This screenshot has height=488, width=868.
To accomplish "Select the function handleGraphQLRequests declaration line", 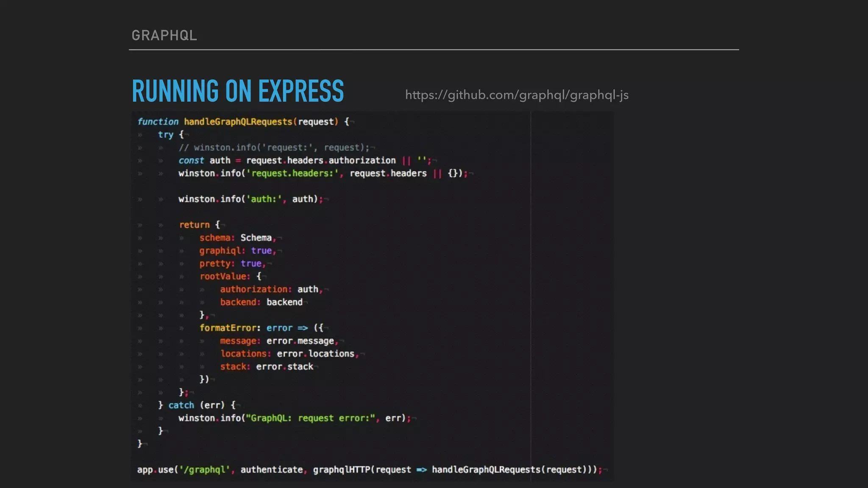I will point(243,122).
